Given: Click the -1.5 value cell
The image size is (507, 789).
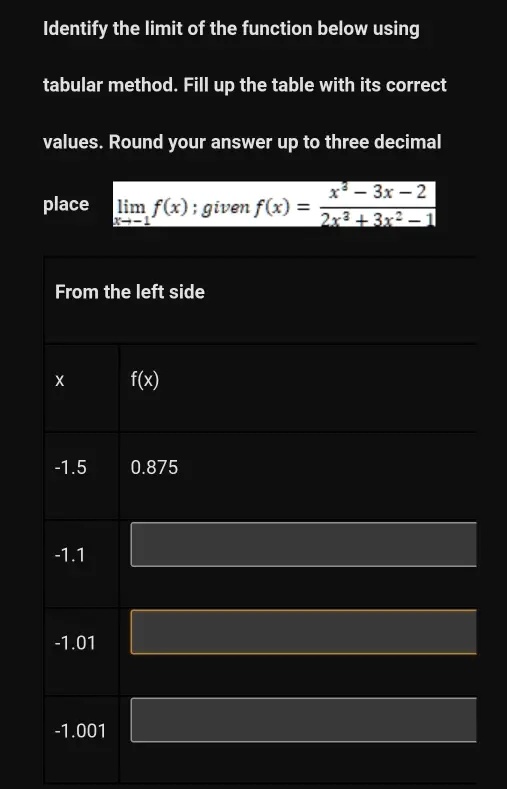Looking at the screenshot, I should (81, 476).
